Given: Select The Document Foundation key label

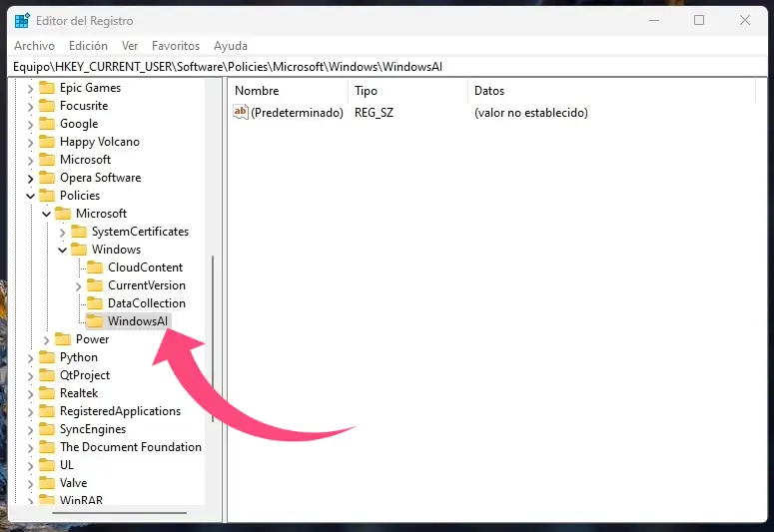Looking at the screenshot, I should click(x=130, y=447).
